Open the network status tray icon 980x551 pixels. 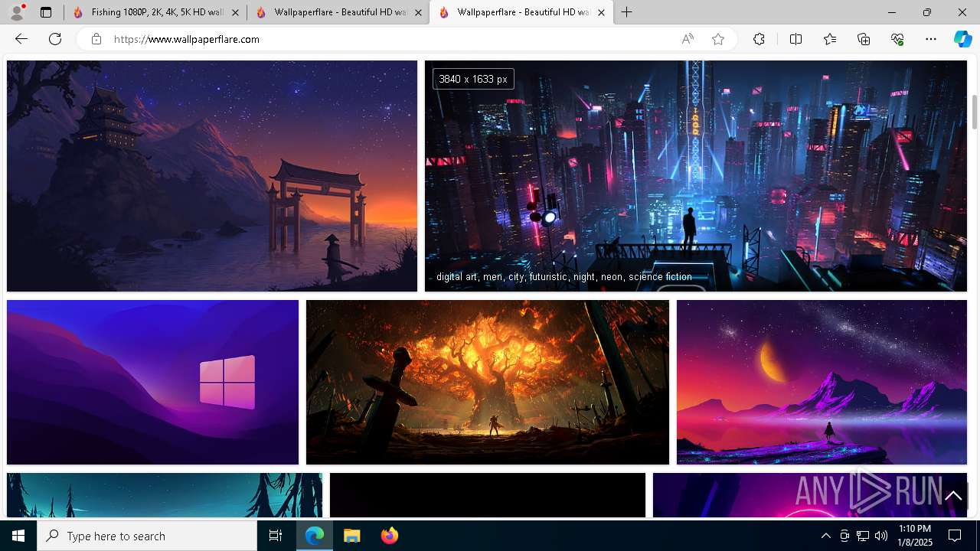point(863,536)
